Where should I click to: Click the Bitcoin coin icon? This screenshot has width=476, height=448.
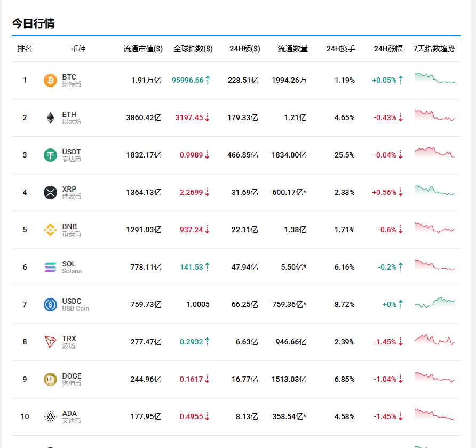tap(50, 81)
